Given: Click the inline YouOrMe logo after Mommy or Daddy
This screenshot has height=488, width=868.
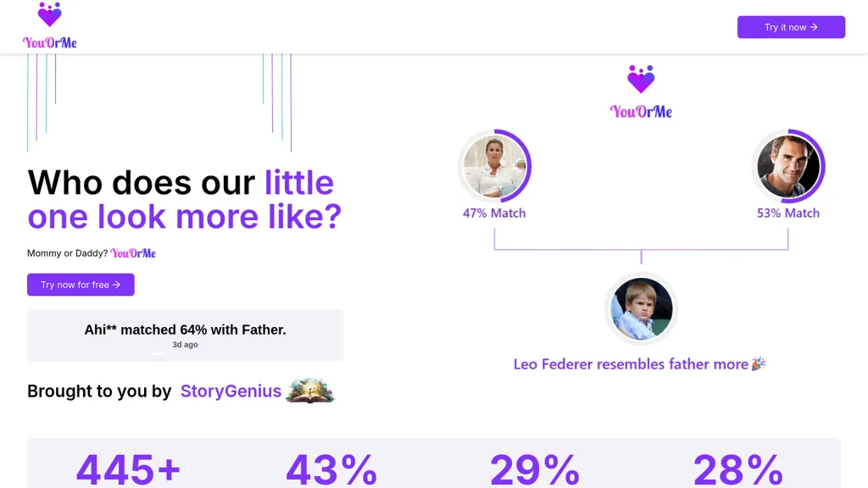Looking at the screenshot, I should tap(133, 253).
